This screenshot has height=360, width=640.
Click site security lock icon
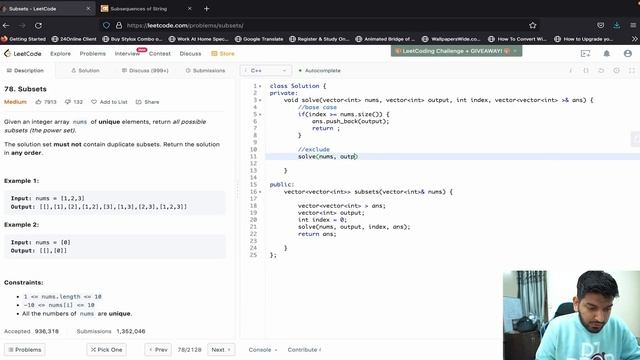(x=119, y=25)
